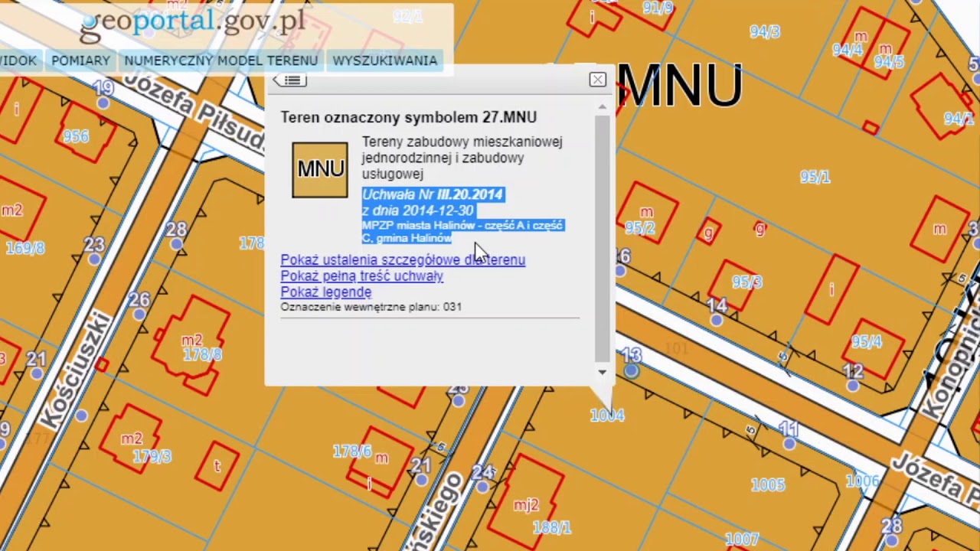Click parcel label 95/1 on the map
This screenshot has width=980, height=551.
coord(815,177)
